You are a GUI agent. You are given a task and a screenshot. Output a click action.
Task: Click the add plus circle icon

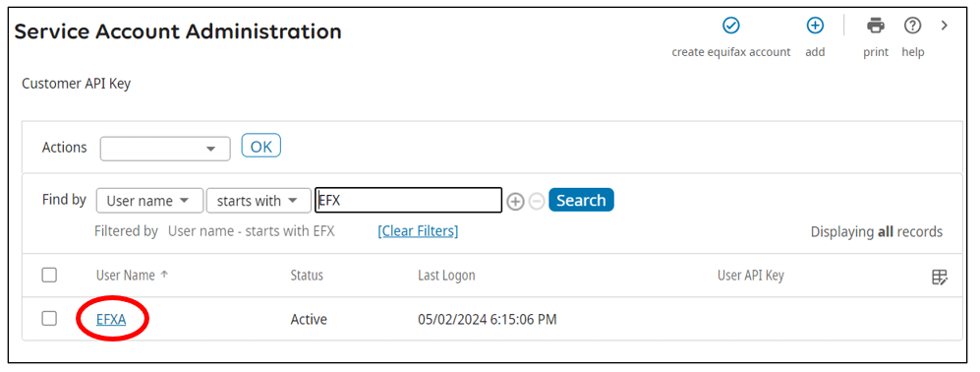[x=815, y=25]
